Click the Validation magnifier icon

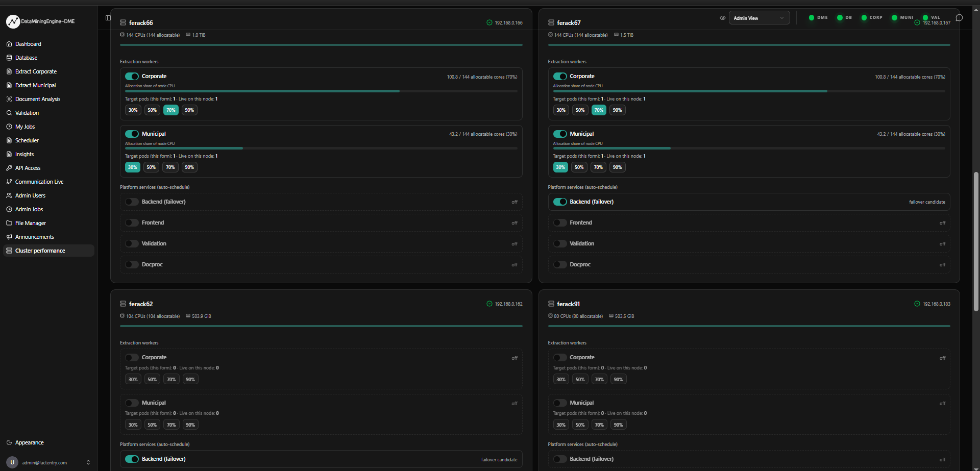click(9, 113)
